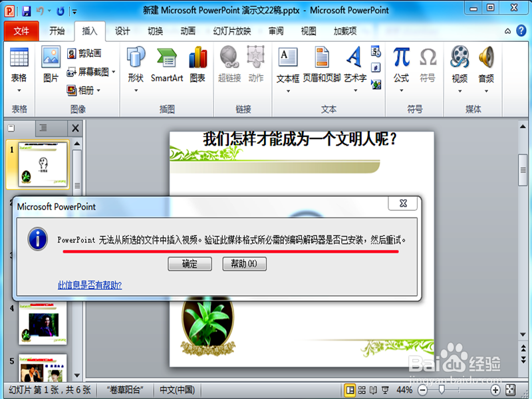Start Slide Show from status bar
The image size is (532, 399).
[385, 390]
